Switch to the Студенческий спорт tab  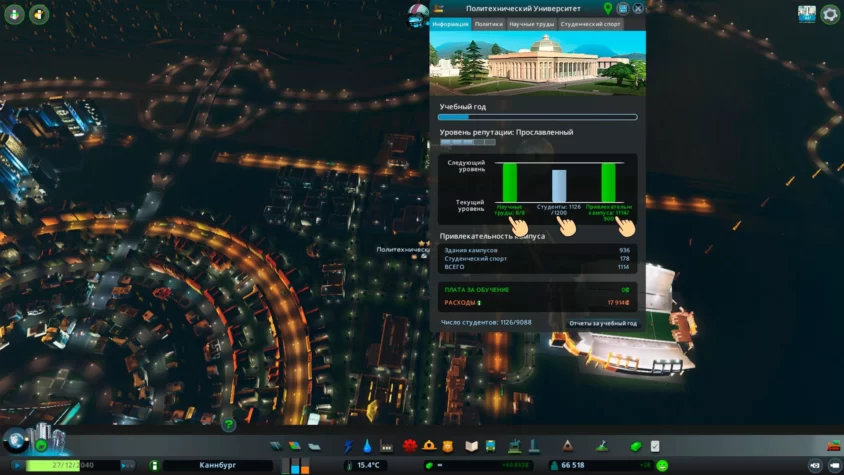click(590, 24)
